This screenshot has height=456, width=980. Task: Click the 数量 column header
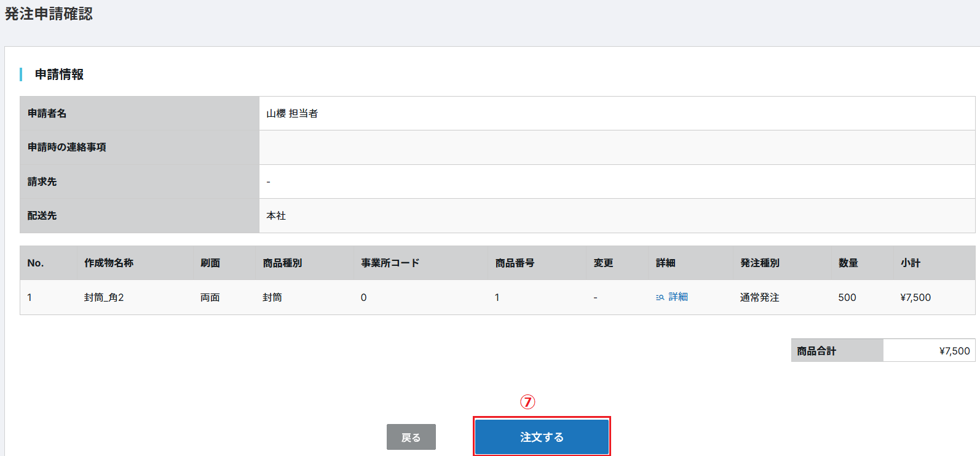[848, 263]
